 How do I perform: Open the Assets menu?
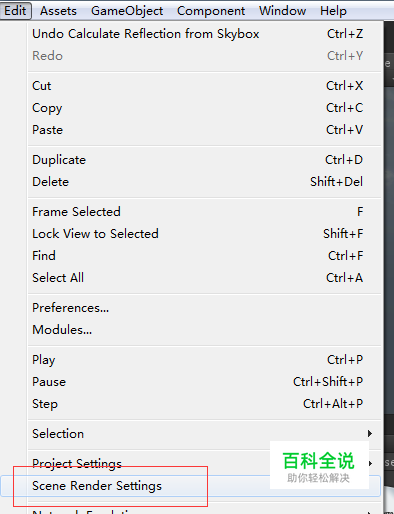pyautogui.click(x=58, y=11)
